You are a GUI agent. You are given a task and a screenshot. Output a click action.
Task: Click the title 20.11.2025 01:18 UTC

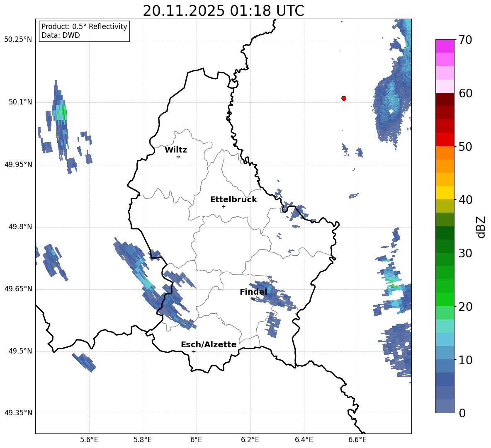point(224,11)
